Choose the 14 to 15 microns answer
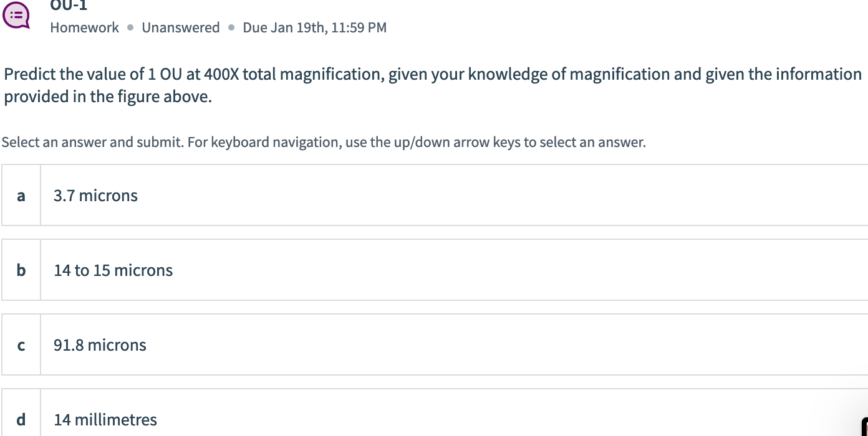The image size is (868, 436). click(x=113, y=270)
